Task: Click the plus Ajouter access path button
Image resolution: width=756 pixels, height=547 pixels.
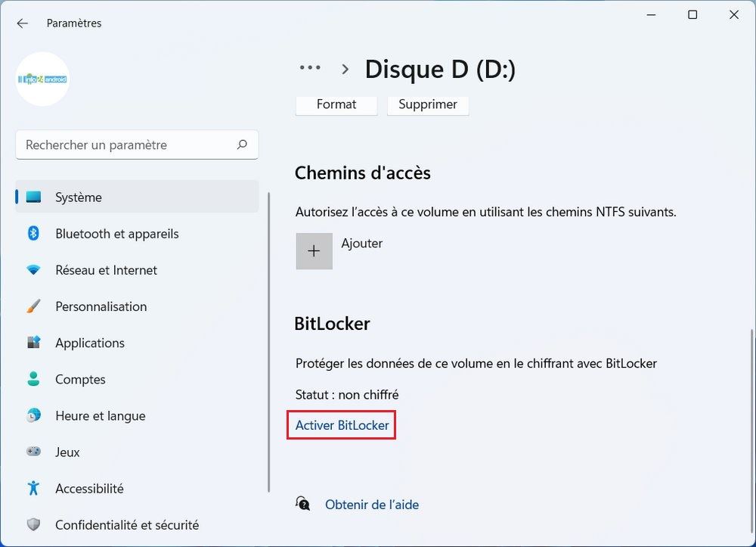Action: pyautogui.click(x=314, y=251)
